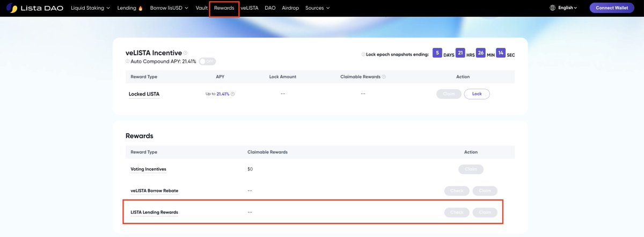Click the info icon beside veLISTA Incentive
The width and height of the screenshot is (644, 237).
(x=186, y=53)
